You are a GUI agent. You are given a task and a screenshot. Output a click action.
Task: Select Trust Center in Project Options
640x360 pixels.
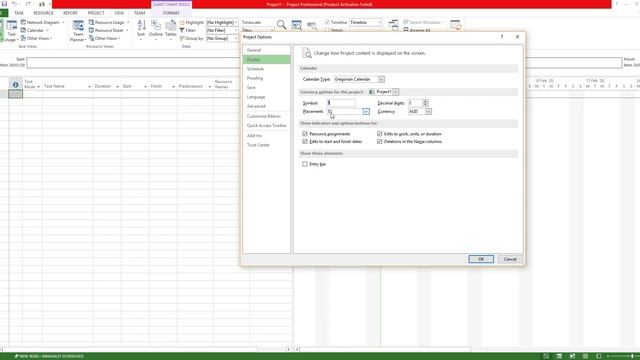tap(267, 145)
